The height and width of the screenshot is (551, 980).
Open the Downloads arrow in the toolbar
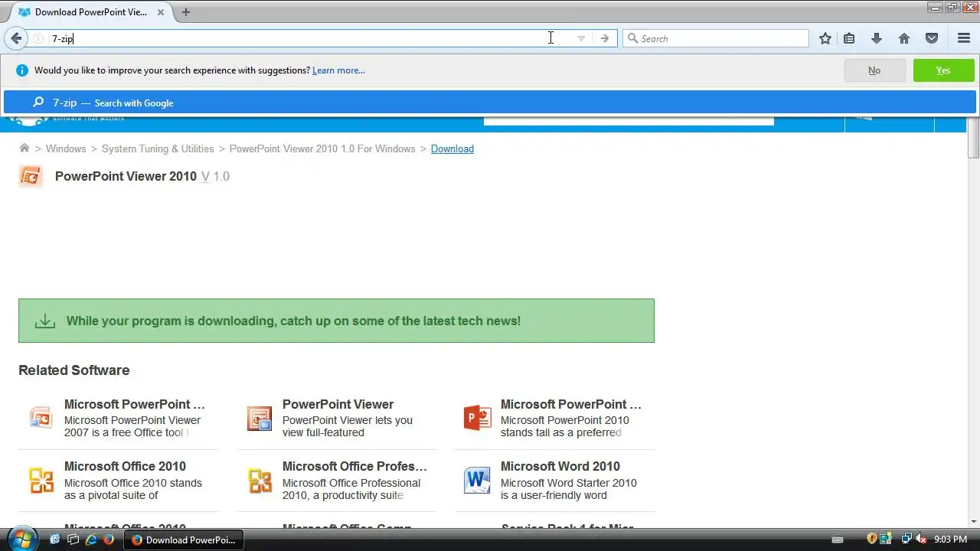pos(877,38)
